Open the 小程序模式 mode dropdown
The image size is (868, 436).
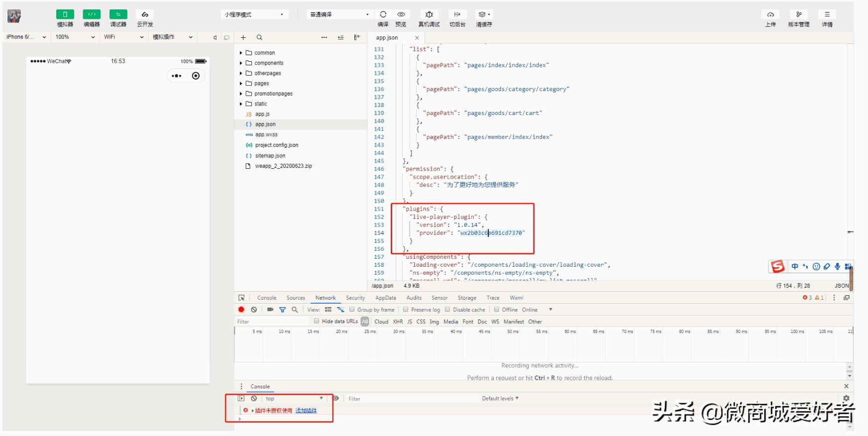pyautogui.click(x=254, y=14)
